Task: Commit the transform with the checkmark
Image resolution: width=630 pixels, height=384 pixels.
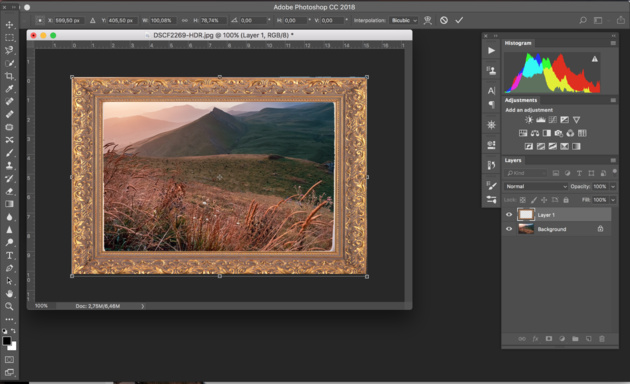Action: coord(459,20)
